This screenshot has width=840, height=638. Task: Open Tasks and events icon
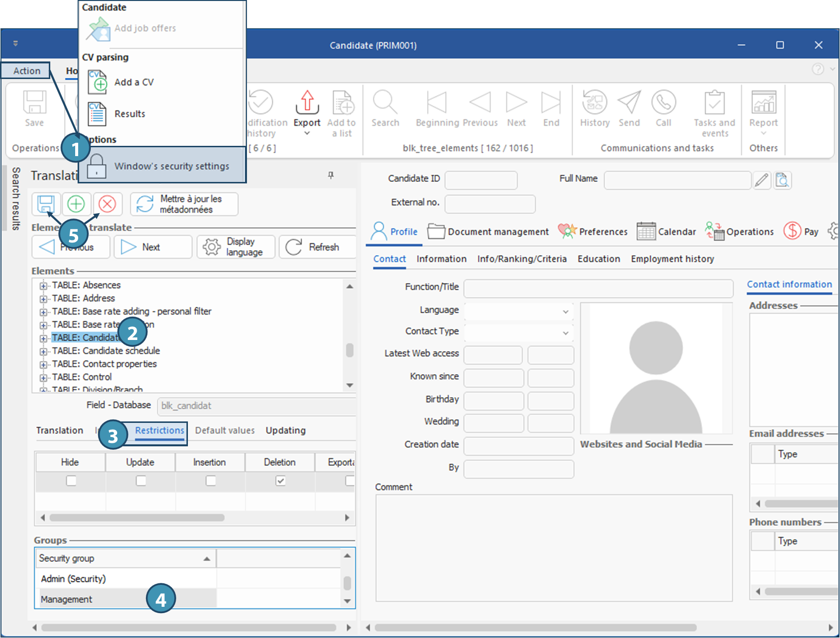pos(714,103)
